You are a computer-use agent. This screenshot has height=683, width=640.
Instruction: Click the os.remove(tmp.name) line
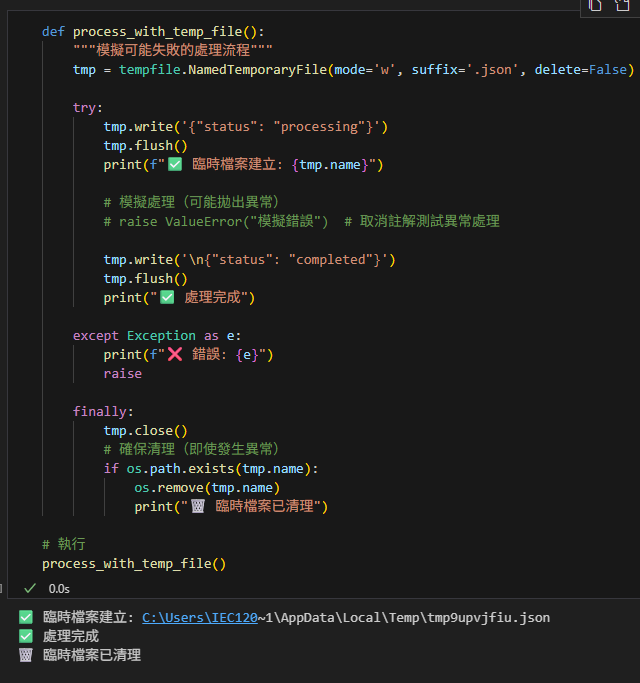[x=207, y=488]
